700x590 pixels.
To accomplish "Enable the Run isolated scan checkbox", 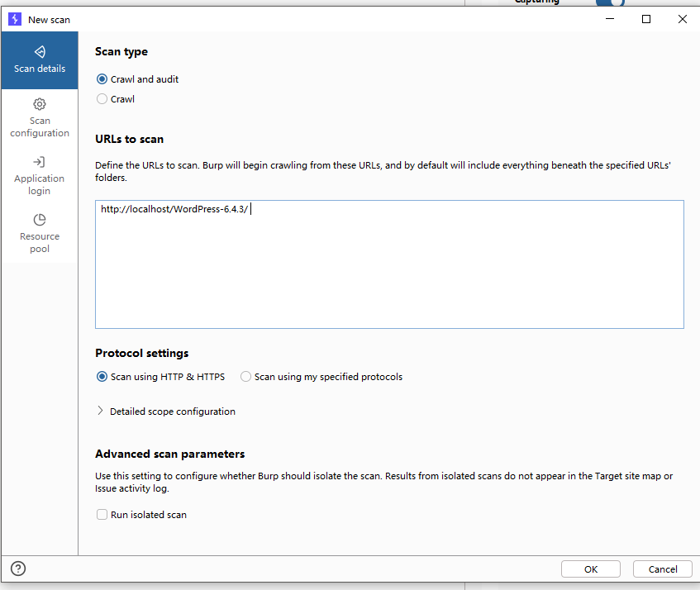I will click(x=102, y=515).
